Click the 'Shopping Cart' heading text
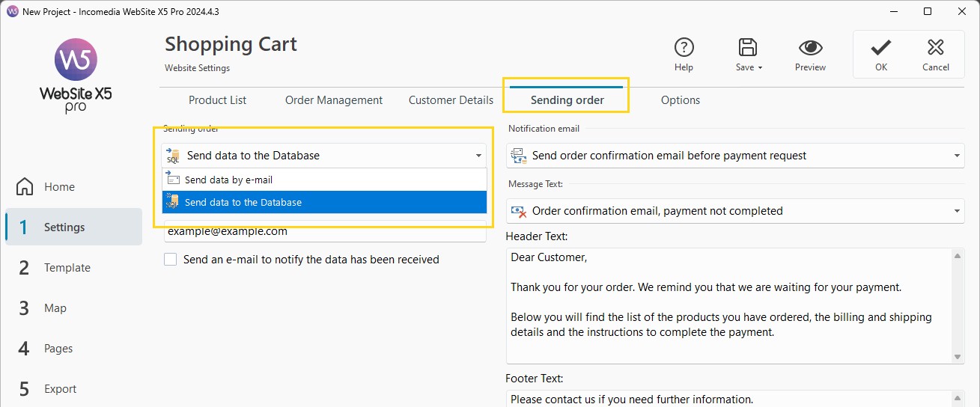The height and width of the screenshot is (407, 980). (x=231, y=45)
